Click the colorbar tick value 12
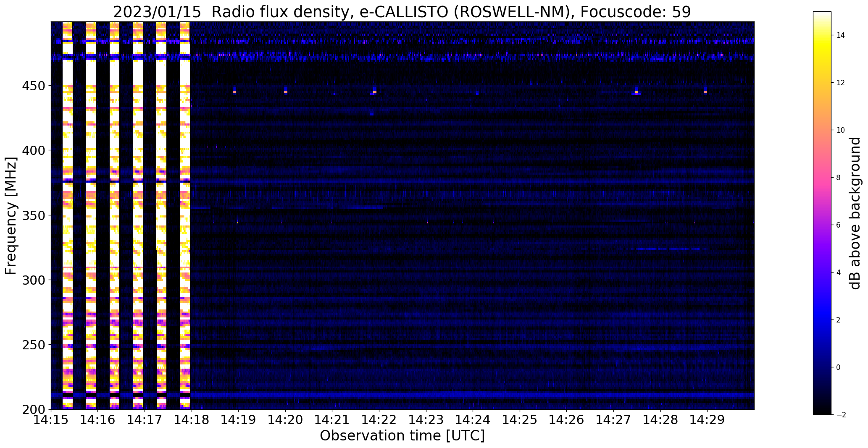 pos(841,83)
